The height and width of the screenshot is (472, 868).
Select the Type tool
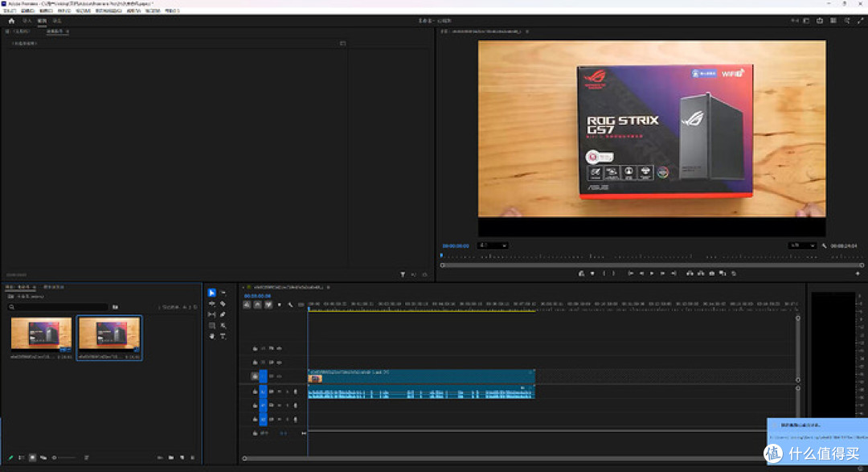tap(223, 336)
